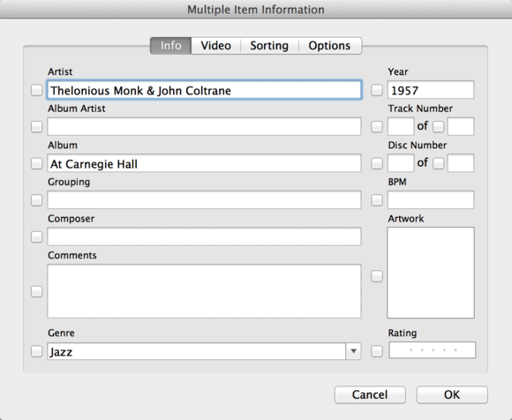Click the Album field 'At Carnegie Hall'

point(205,163)
